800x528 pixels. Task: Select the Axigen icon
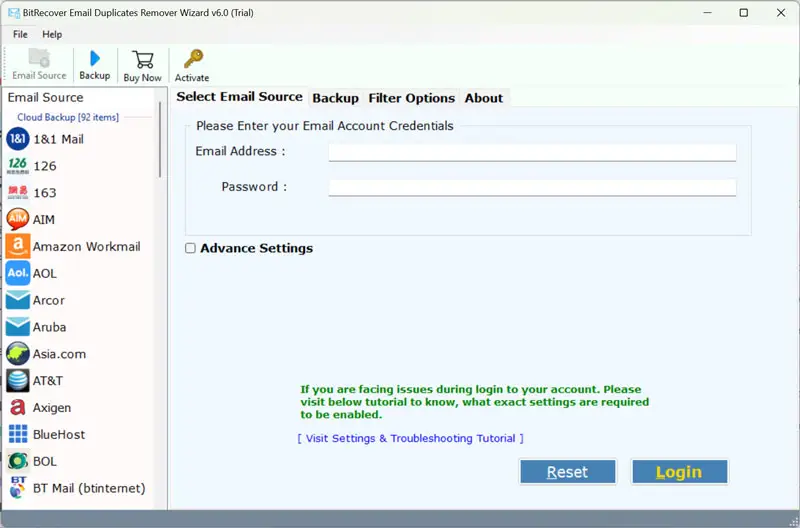(18, 408)
